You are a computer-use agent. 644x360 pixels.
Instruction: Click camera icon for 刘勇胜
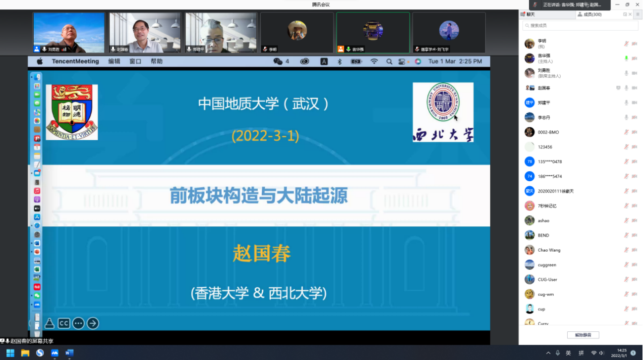(x=635, y=73)
